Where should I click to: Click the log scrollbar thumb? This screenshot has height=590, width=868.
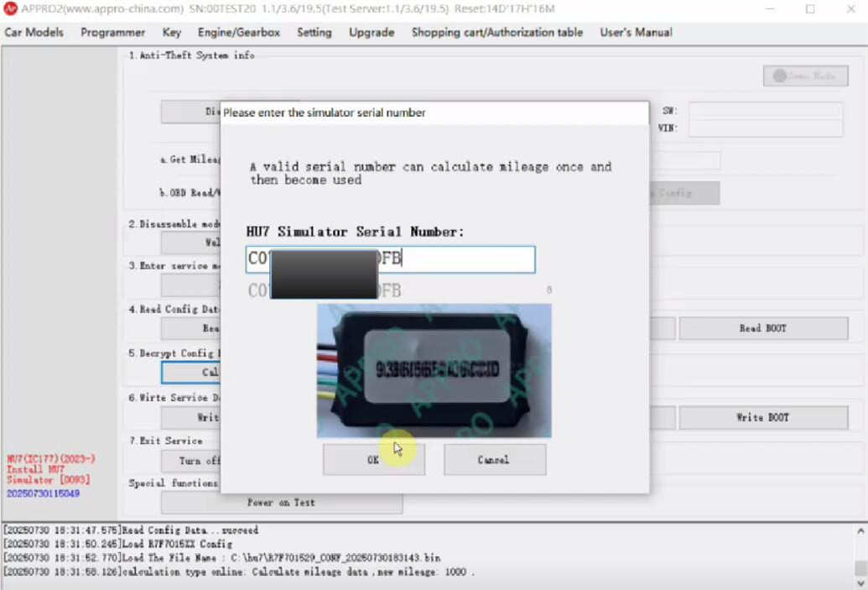(860, 568)
